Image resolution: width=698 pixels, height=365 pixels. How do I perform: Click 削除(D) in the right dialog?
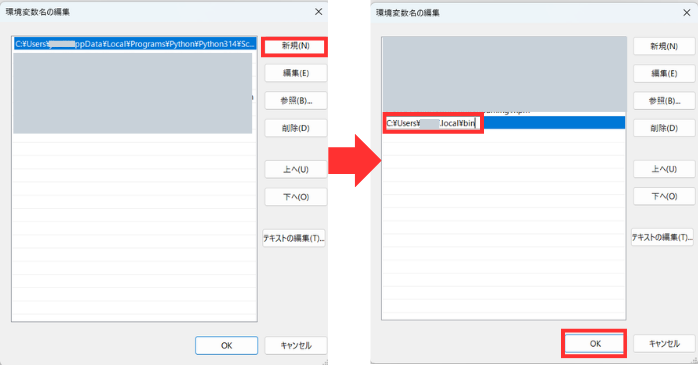pyautogui.click(x=664, y=128)
